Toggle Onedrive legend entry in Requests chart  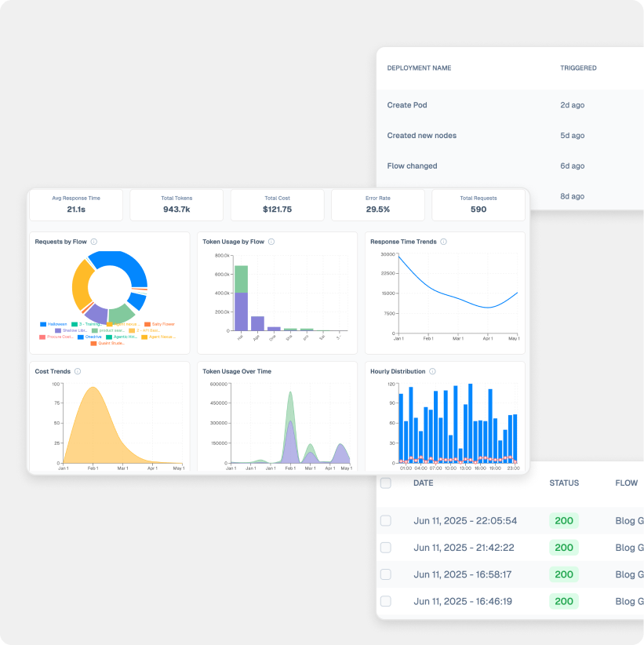pos(89,337)
